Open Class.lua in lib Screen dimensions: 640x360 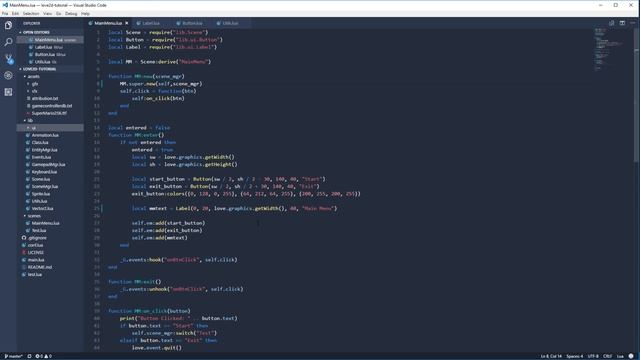(50, 142)
